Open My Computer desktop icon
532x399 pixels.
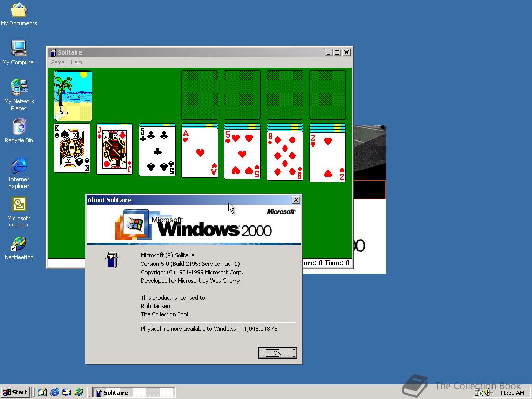(19, 52)
